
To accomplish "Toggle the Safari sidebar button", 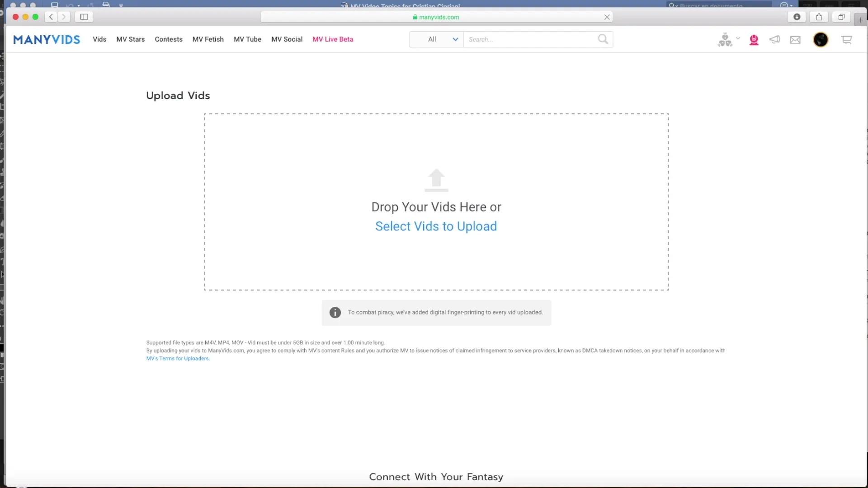I will tap(84, 17).
